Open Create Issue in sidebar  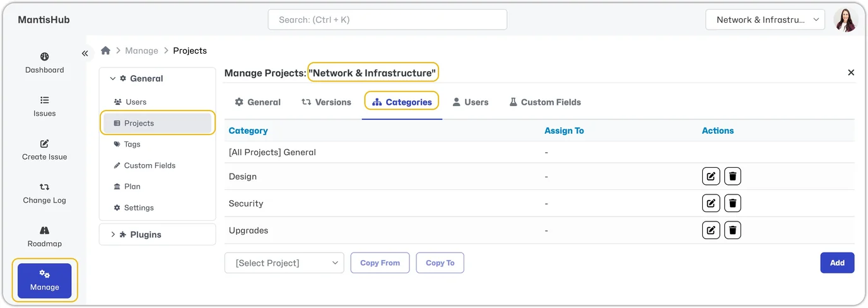[44, 150]
